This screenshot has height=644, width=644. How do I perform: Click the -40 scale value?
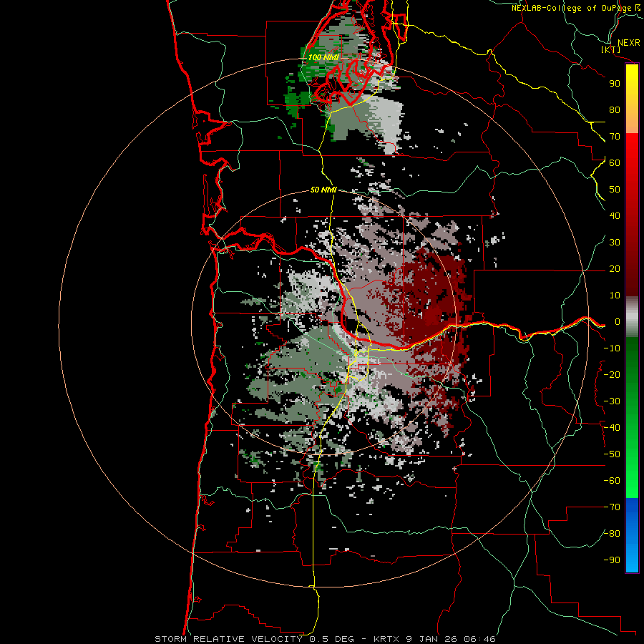tap(612, 428)
